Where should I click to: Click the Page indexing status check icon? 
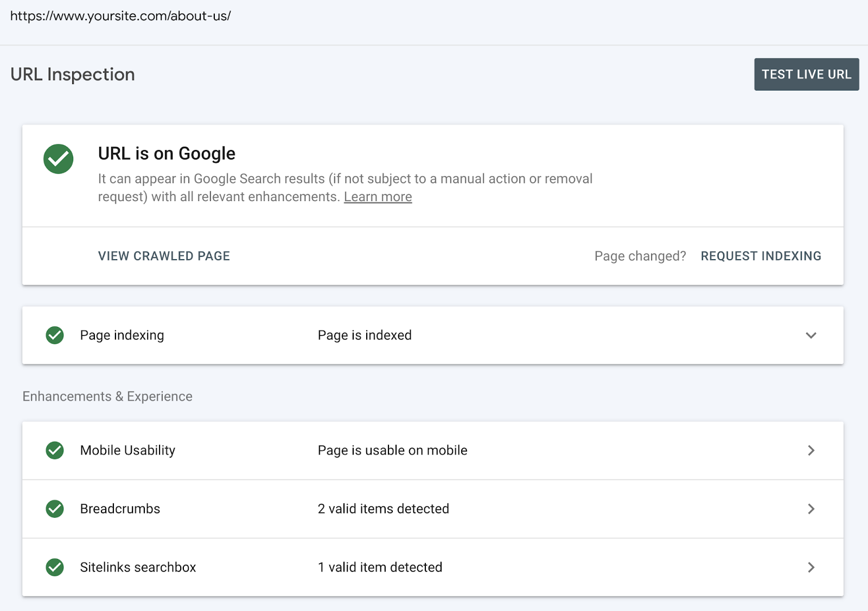pos(54,336)
